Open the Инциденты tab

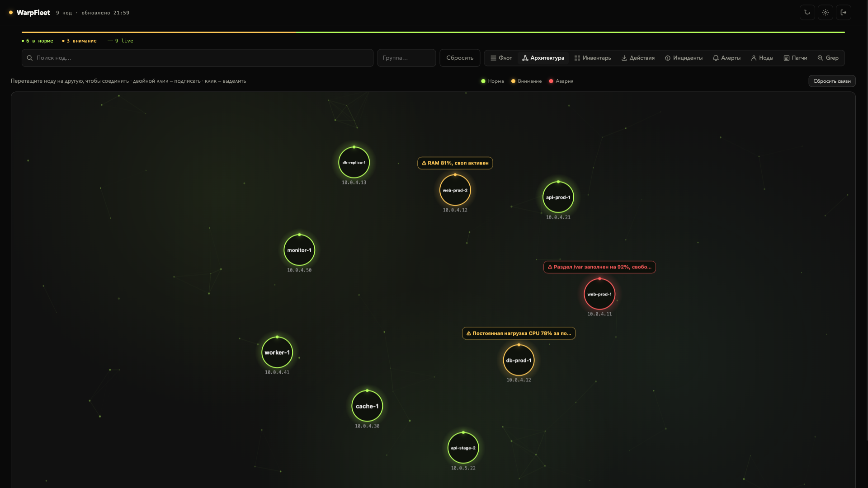684,58
